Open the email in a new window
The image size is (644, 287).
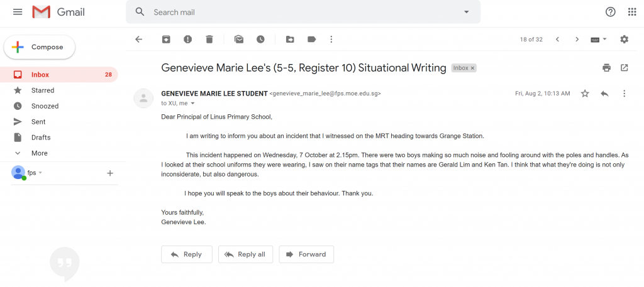coord(625,68)
